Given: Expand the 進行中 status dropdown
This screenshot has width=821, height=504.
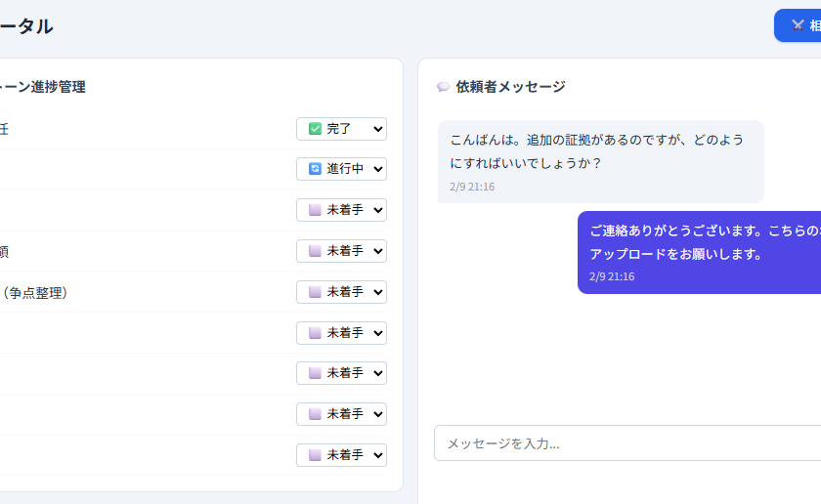Looking at the screenshot, I should pyautogui.click(x=341, y=169).
